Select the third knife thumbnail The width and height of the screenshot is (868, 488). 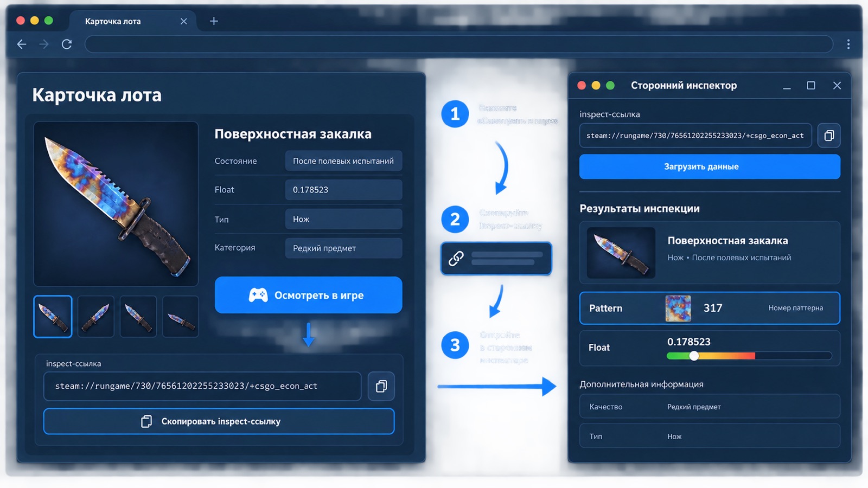coord(138,317)
